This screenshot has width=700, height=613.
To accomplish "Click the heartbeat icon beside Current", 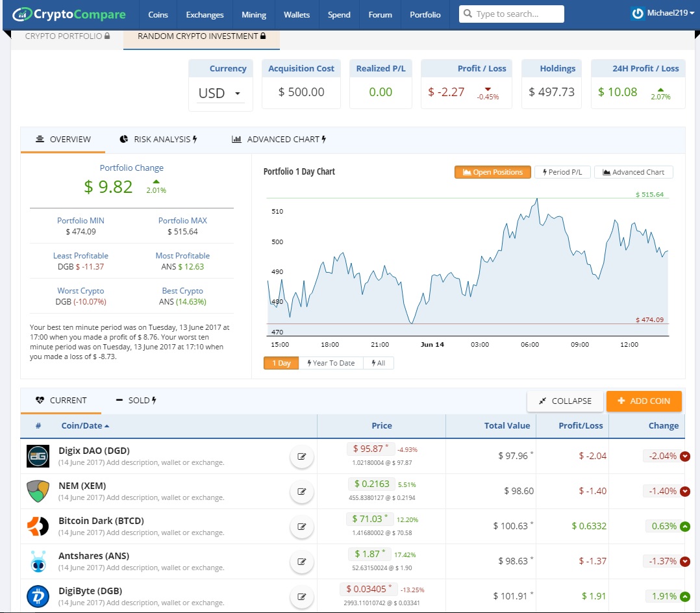I will click(40, 400).
